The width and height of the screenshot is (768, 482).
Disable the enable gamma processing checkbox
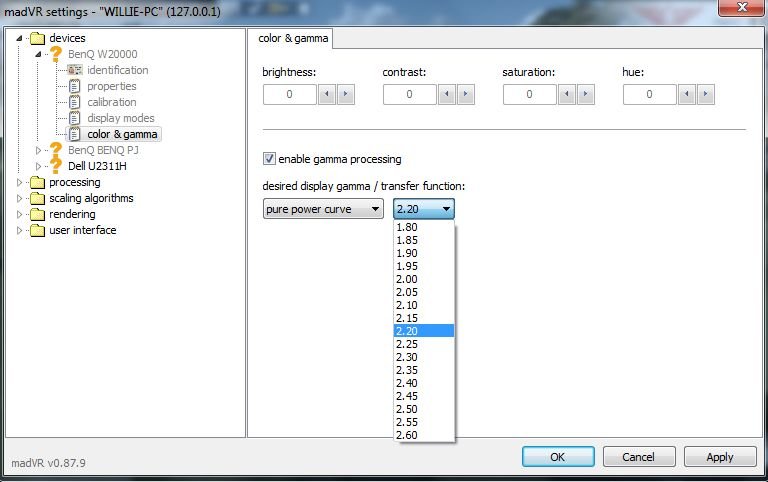(x=268, y=159)
